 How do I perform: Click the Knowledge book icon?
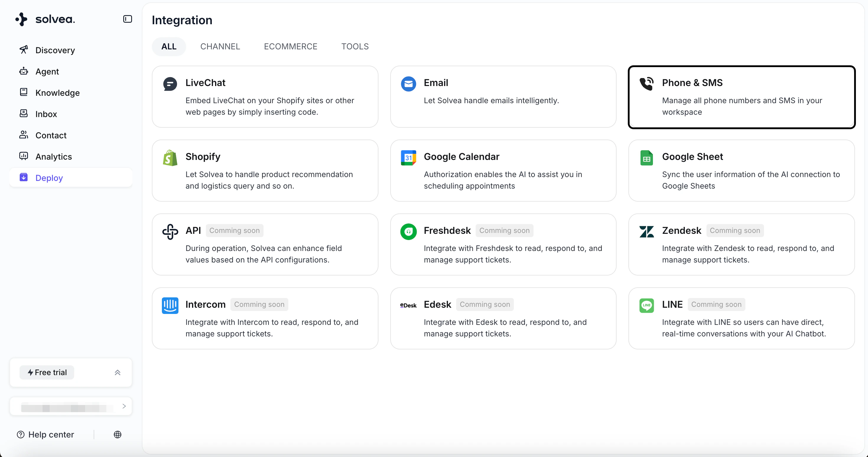pyautogui.click(x=24, y=92)
